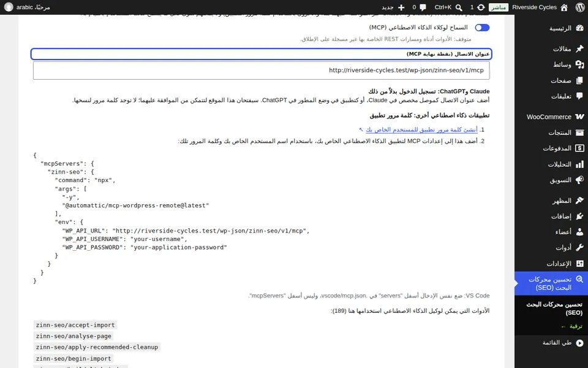Click the @automattic/mcp-wordpress-remote@latest line
Image resolution: width=588 pixels, height=368 pixels.
tap(136, 205)
